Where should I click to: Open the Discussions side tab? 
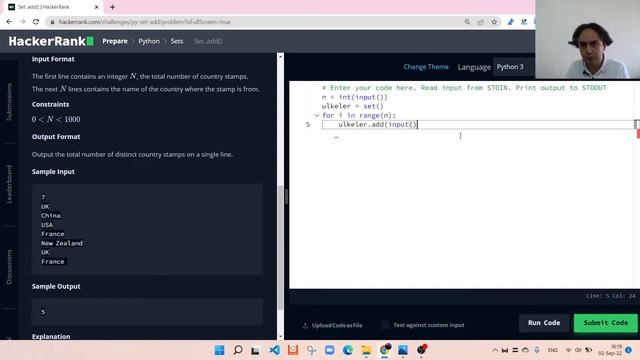9,267
